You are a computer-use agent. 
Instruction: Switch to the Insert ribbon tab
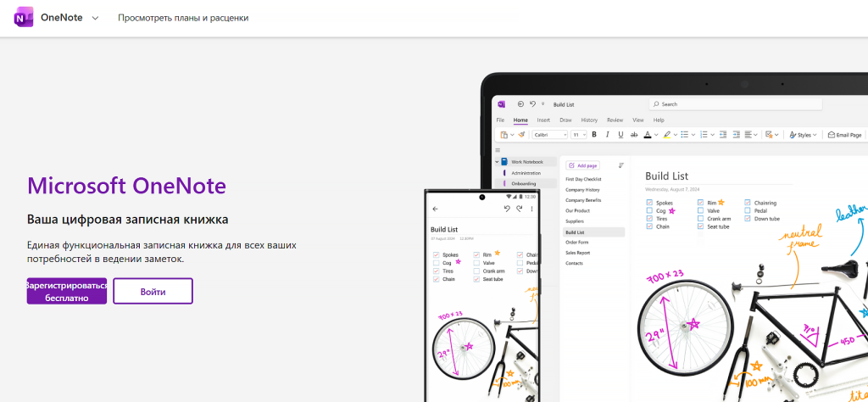pyautogui.click(x=543, y=120)
